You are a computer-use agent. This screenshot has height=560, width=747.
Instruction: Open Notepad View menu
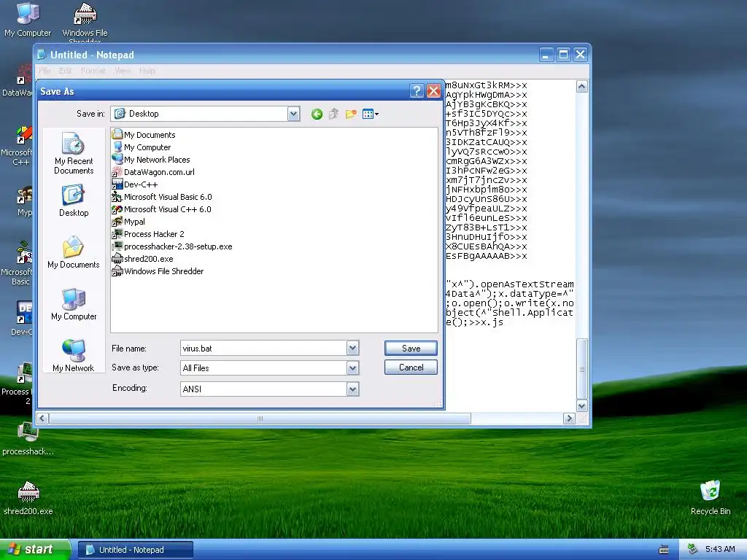(x=123, y=71)
